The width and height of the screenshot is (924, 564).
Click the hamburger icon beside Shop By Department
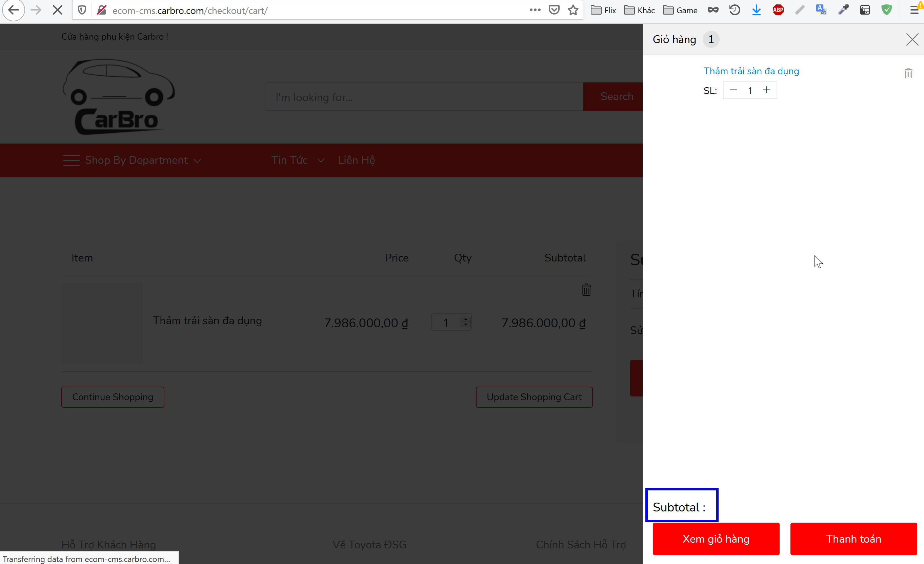coord(71,160)
